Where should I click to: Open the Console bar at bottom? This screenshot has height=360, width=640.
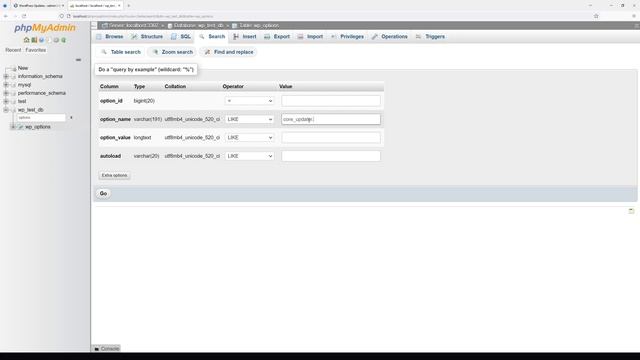pyautogui.click(x=107, y=349)
